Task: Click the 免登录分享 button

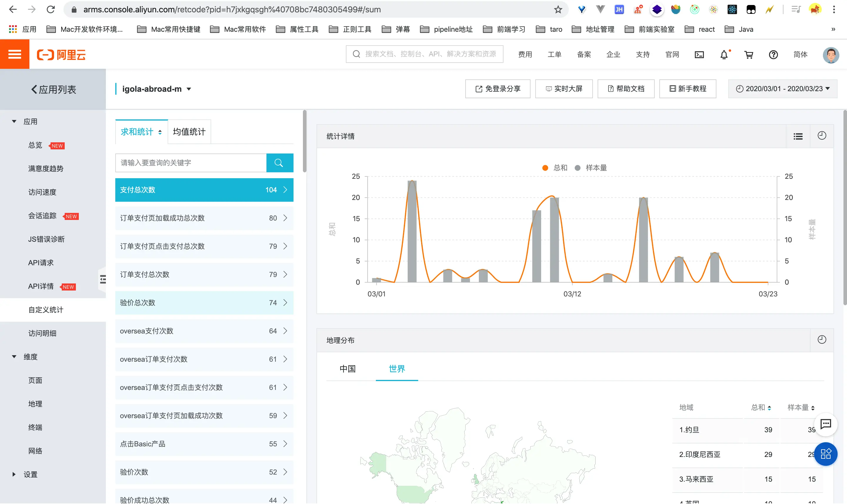Action: (x=498, y=89)
